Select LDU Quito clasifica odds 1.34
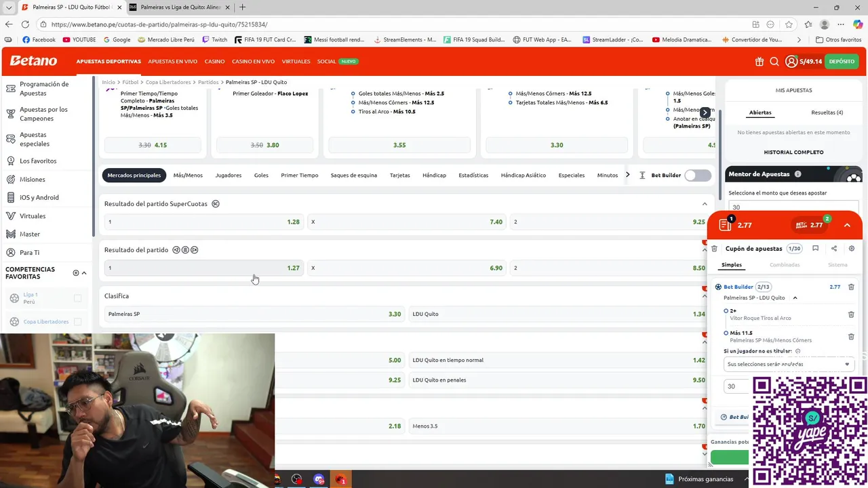 [x=559, y=314]
